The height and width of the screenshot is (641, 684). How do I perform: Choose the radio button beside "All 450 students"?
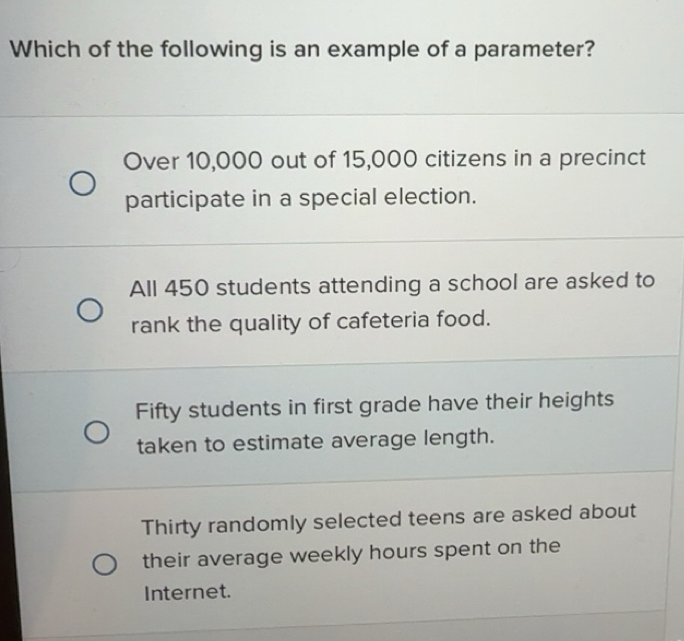pyautogui.click(x=89, y=309)
